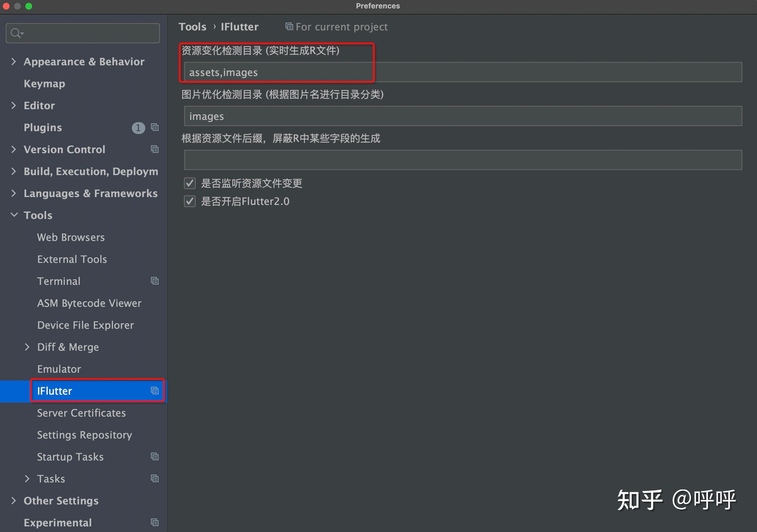Screen dimensions: 757x532
Task: Open the Tools breadcrumb item
Action: click(193, 26)
